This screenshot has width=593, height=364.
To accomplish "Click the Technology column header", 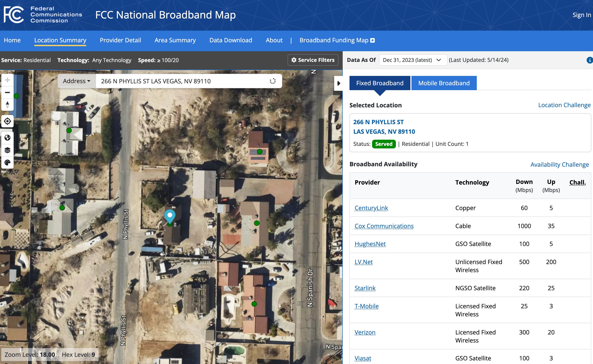I will click(472, 182).
